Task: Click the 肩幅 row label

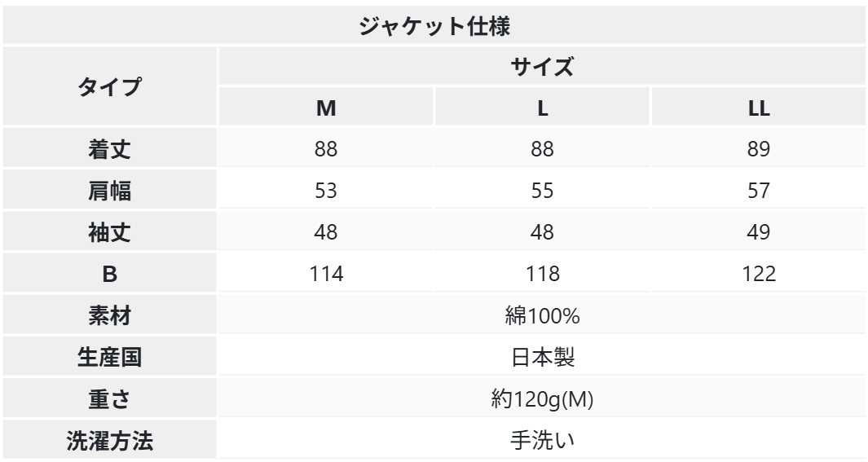Action: coord(108,191)
